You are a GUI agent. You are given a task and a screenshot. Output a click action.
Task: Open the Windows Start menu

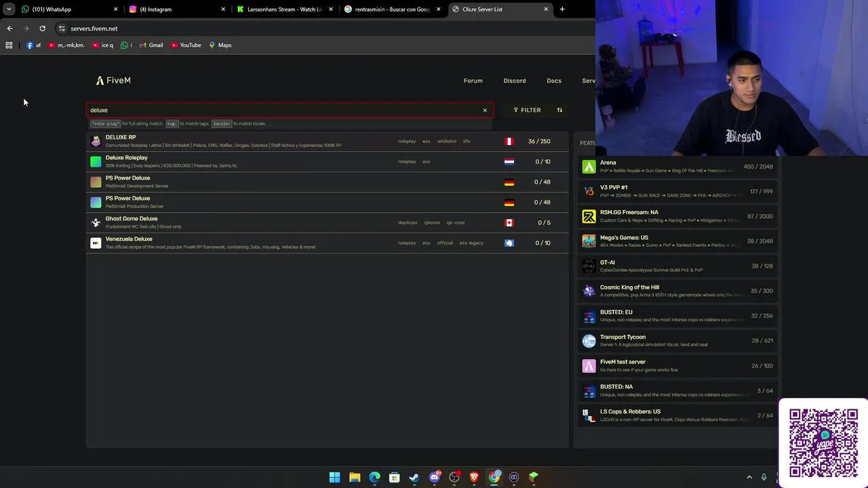pos(335,477)
